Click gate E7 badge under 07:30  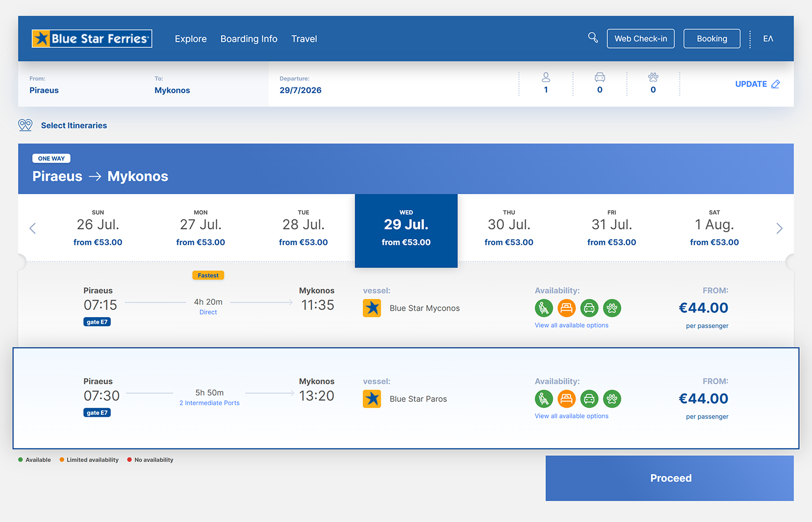coord(97,413)
